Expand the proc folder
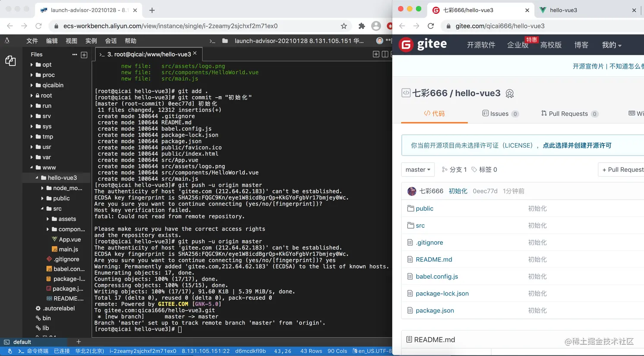The width and height of the screenshot is (644, 356). tap(32, 75)
